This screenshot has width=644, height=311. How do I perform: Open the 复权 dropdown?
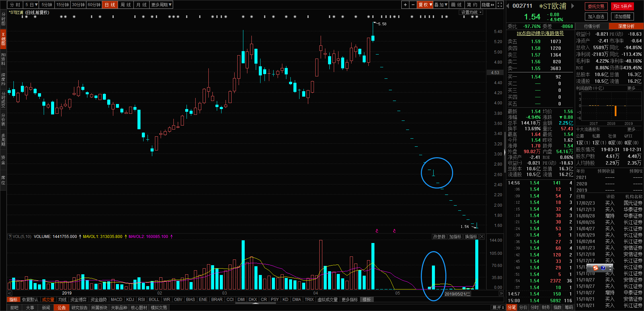(425, 5)
